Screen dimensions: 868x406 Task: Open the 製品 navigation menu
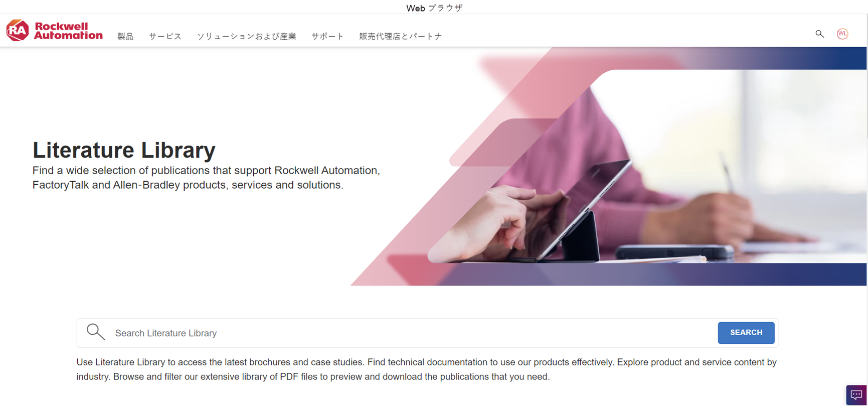click(125, 36)
